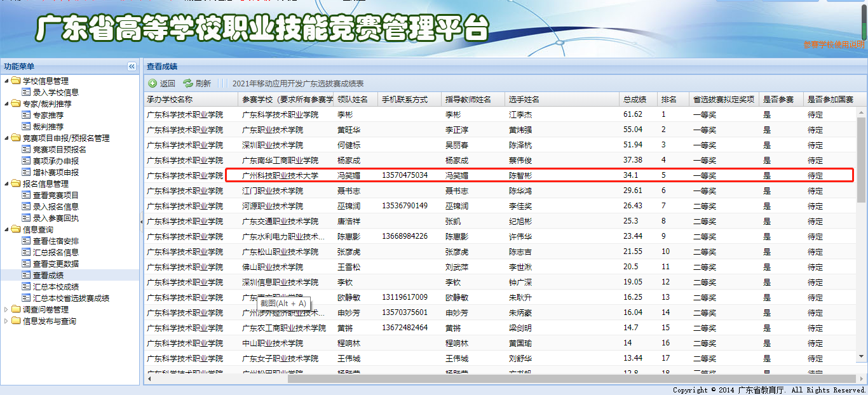The image size is (868, 395).
Task: Click the table's horizontal scrollbar
Action: pos(445,378)
